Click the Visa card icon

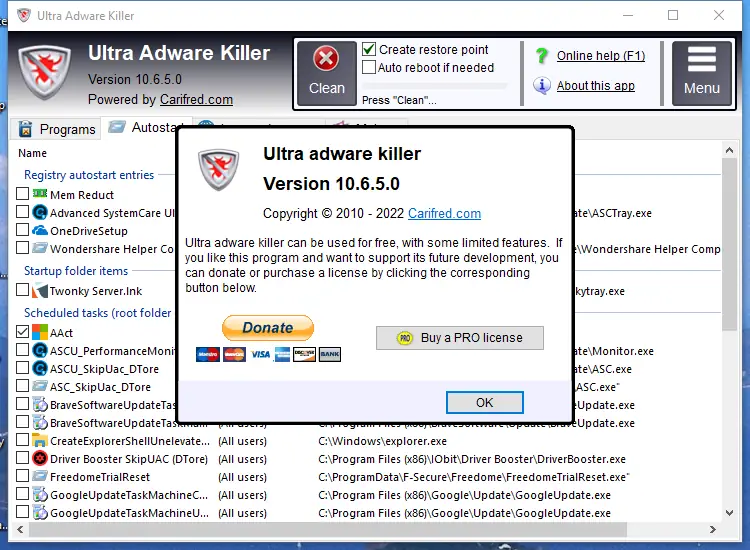tap(261, 354)
